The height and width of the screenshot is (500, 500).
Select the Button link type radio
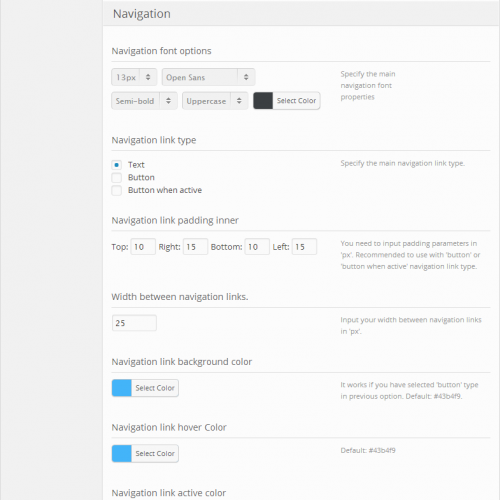[116, 177]
